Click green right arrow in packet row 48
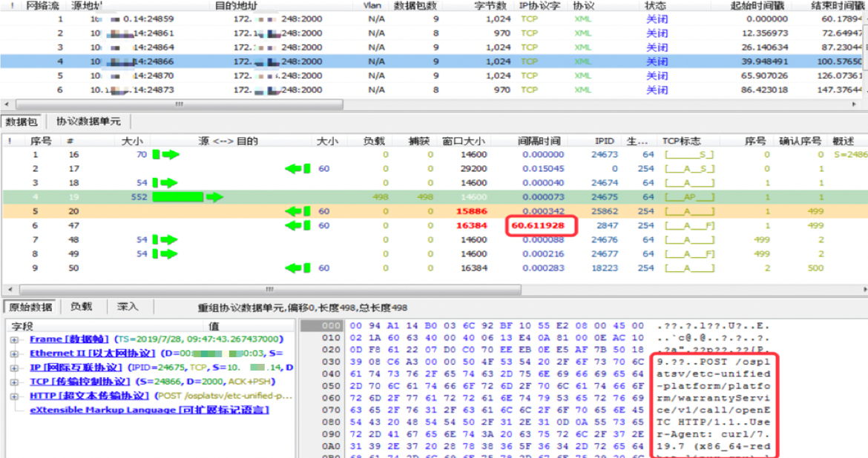 pyautogui.click(x=165, y=240)
